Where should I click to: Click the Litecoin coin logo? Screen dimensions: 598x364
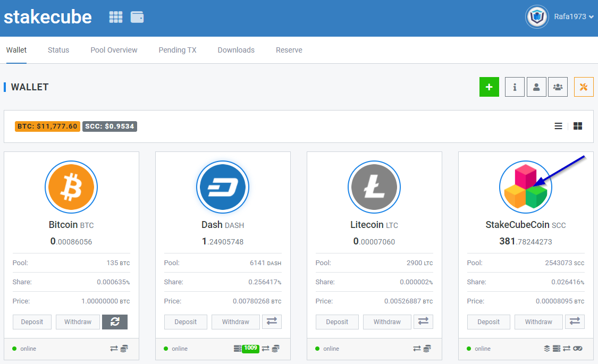(374, 187)
